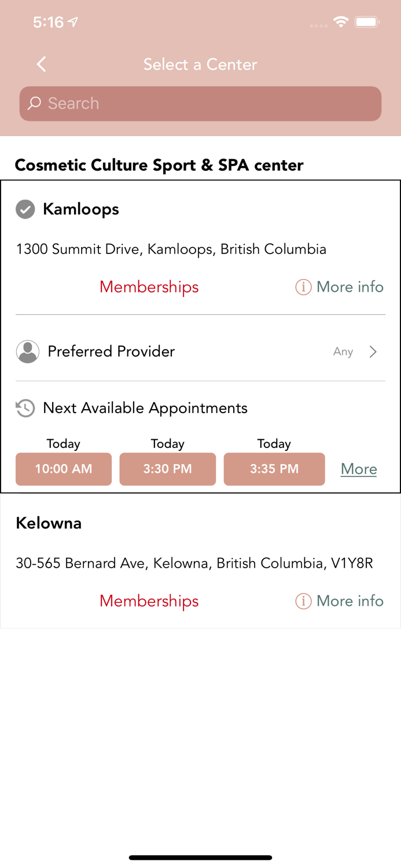
Task: Click More to see additional appointment times
Action: 358,469
